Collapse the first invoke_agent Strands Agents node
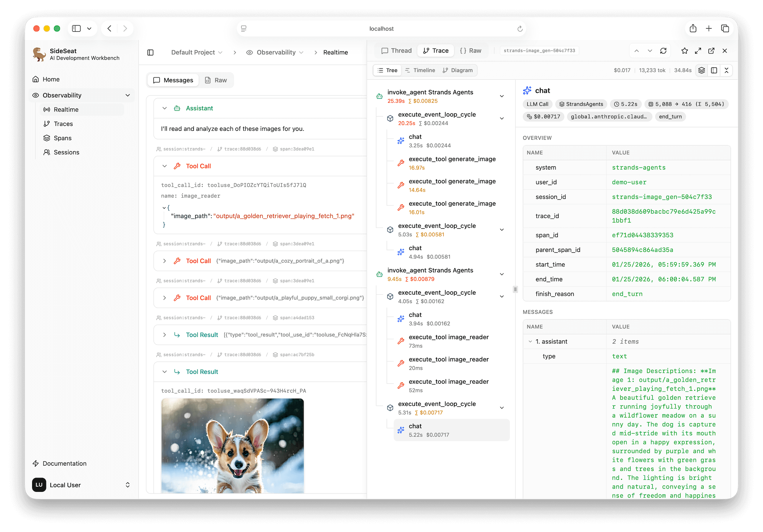 coord(502,96)
